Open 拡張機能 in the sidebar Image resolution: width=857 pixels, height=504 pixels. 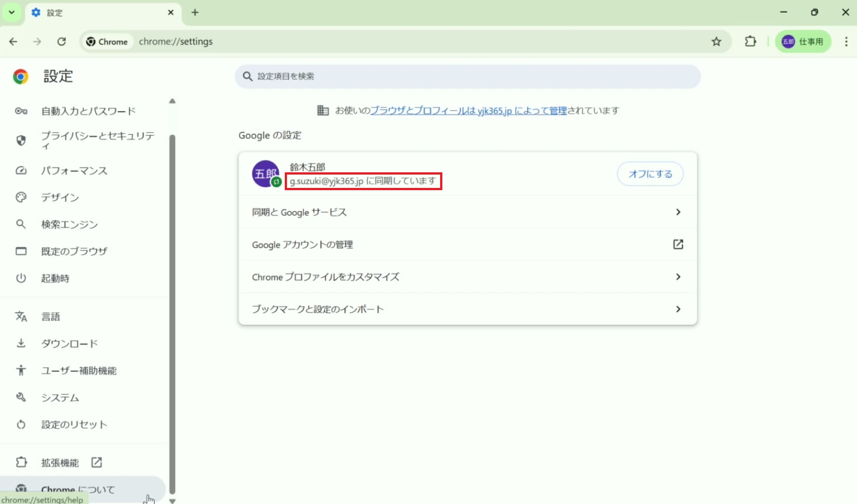[x=60, y=462]
